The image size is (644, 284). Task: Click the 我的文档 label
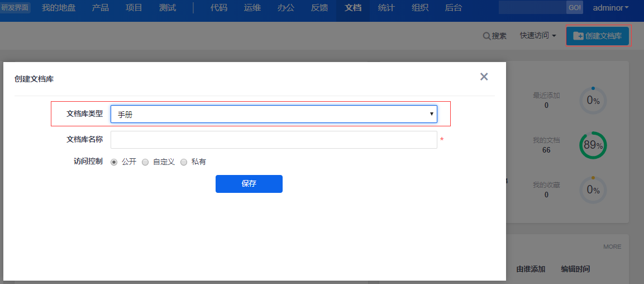(x=546, y=140)
